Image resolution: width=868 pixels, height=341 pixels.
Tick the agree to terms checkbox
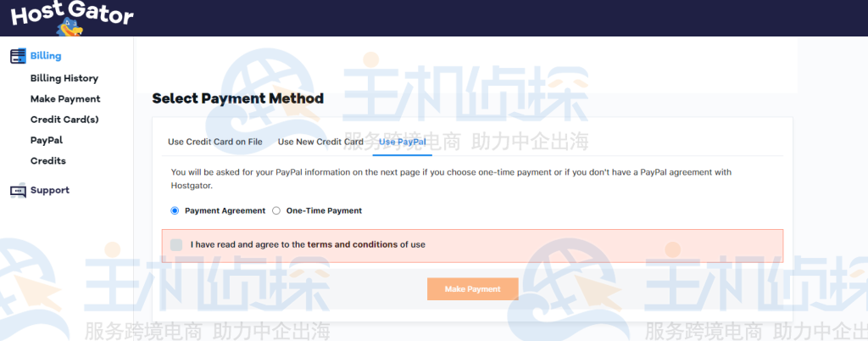[176, 244]
